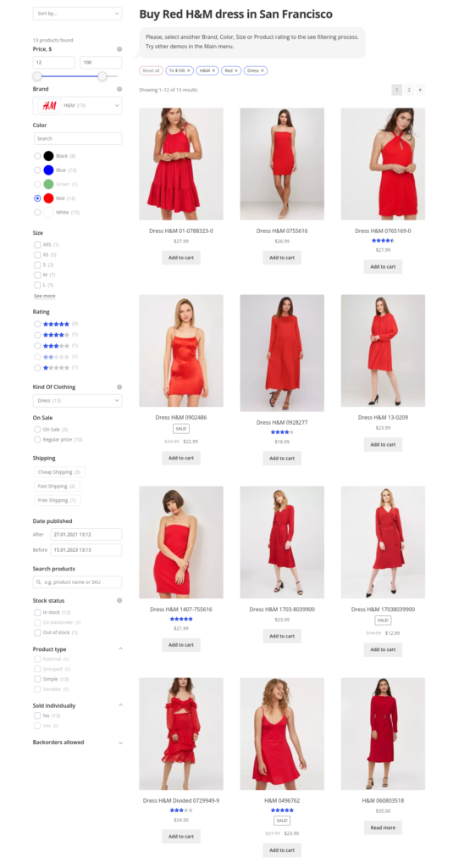Image resolution: width=453 pixels, height=868 pixels.
Task: Click product title 'Dress H&M 1703-8039900'
Action: [282, 609]
